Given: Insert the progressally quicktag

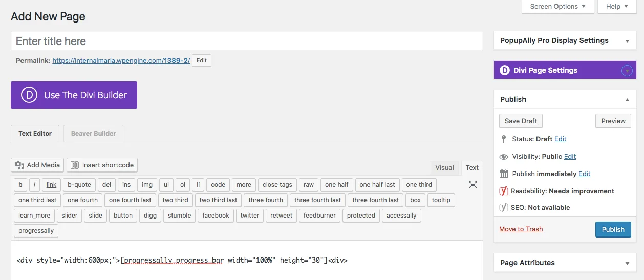Looking at the screenshot, I should [36, 231].
